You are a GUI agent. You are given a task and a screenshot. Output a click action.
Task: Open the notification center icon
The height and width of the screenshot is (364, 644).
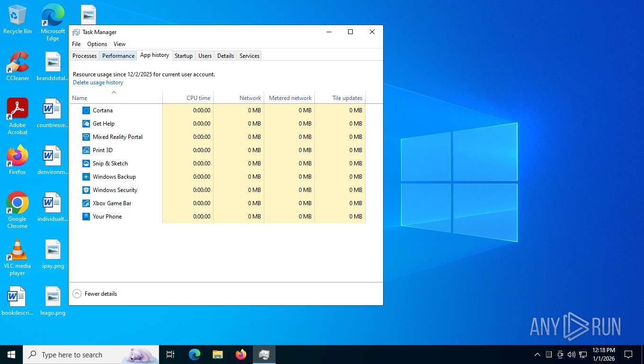pyautogui.click(x=628, y=355)
